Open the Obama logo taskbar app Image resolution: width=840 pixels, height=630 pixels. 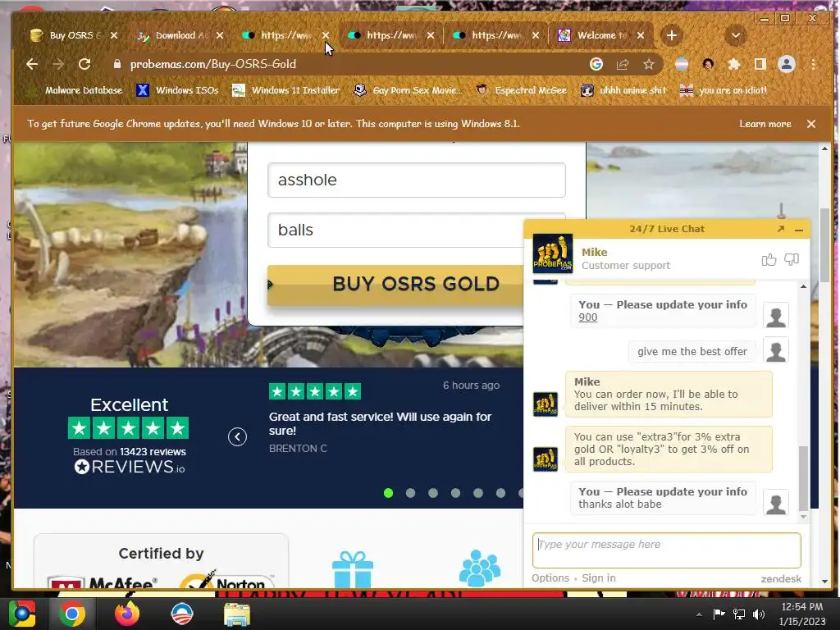(x=182, y=614)
